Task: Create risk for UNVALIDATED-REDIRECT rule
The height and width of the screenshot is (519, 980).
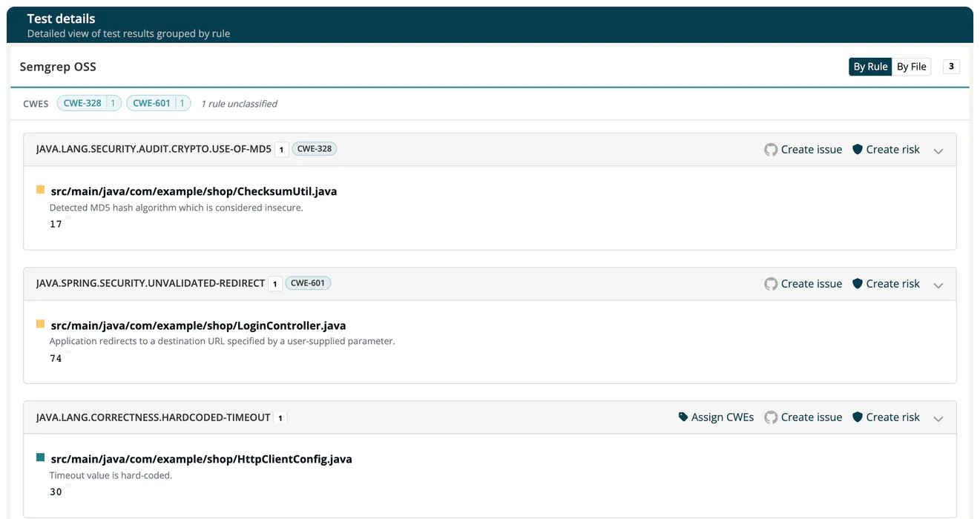Action: [886, 284]
